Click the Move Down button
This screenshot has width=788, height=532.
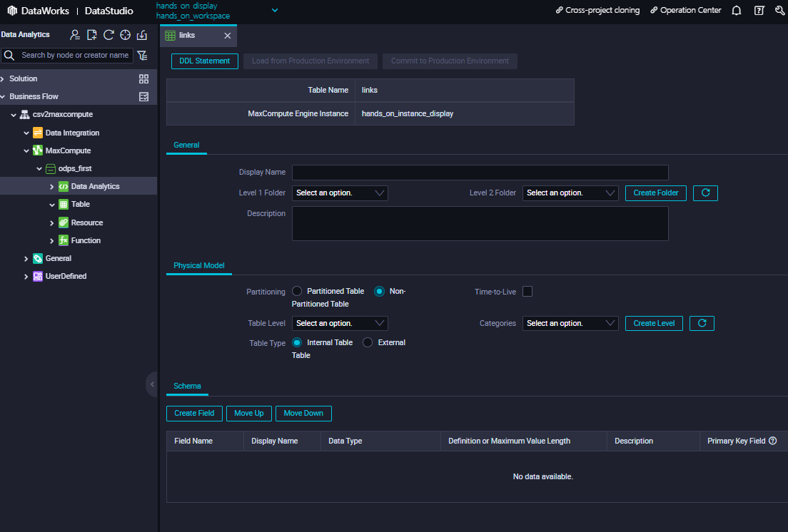(303, 414)
